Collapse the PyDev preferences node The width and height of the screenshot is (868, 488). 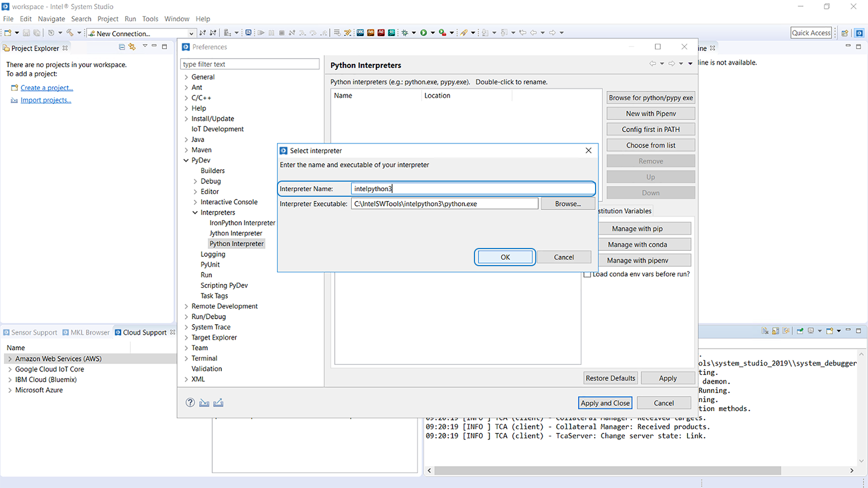[186, 160]
